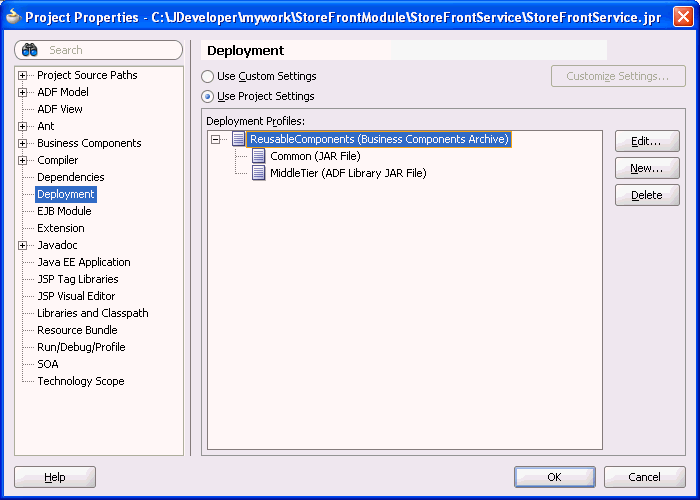The image size is (700, 500).
Task: Expand the Ant node
Action: 22,126
